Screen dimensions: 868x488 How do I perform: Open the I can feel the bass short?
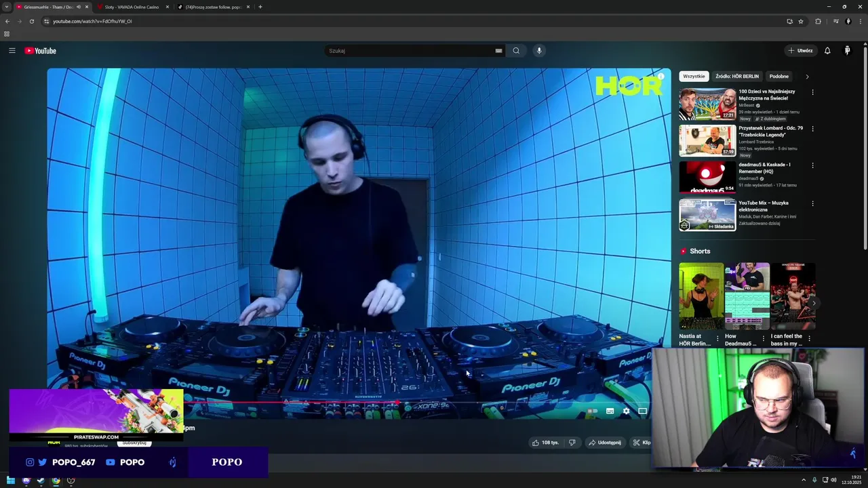[793, 296]
